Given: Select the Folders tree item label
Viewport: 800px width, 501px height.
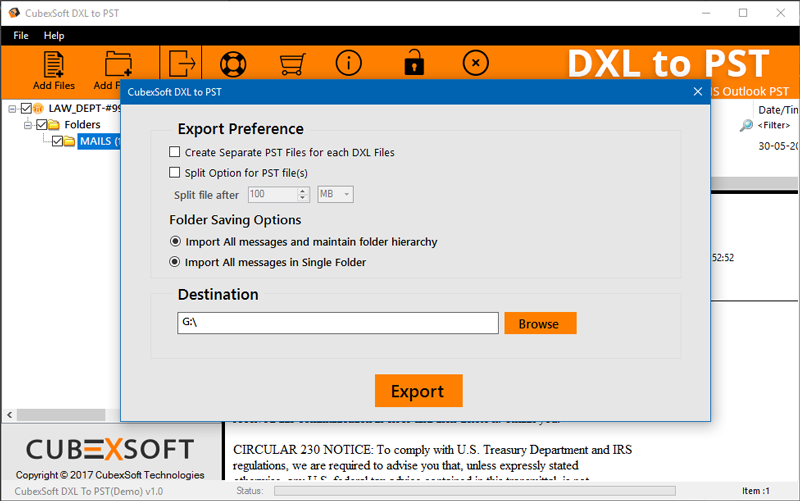Looking at the screenshot, I should [x=82, y=124].
